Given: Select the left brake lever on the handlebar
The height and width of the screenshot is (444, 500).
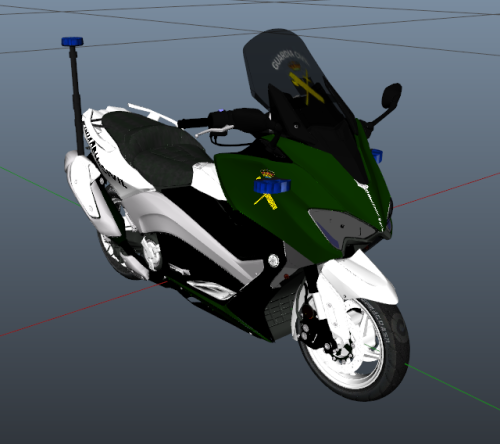Looking at the screenshot, I should pyautogui.click(x=214, y=131).
